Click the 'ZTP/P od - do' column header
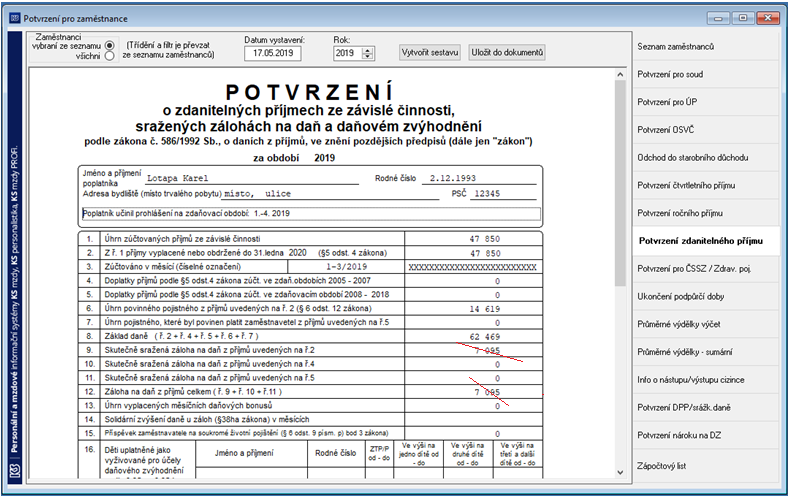The width and height of the screenshot is (790, 498). coord(379,453)
